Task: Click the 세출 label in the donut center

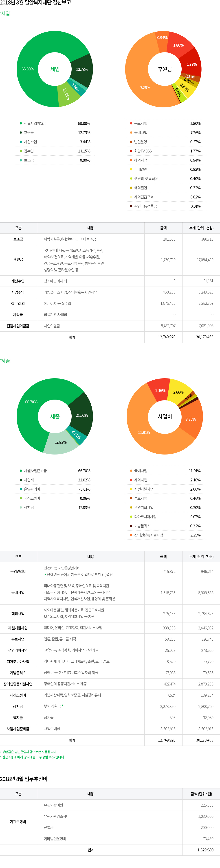Action: (x=55, y=416)
